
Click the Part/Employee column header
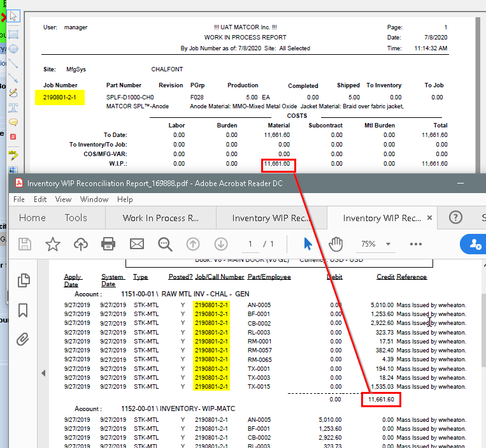269,277
